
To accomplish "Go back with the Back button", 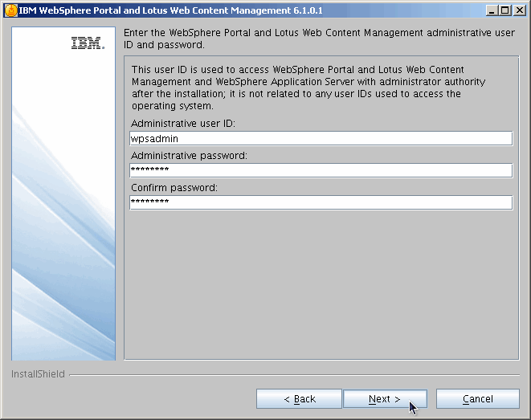I will [x=299, y=399].
